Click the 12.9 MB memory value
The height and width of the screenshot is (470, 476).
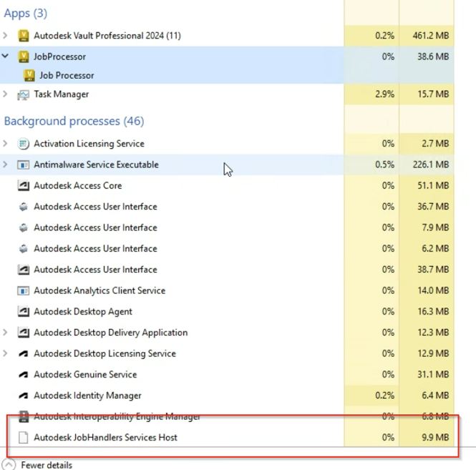[433, 353]
